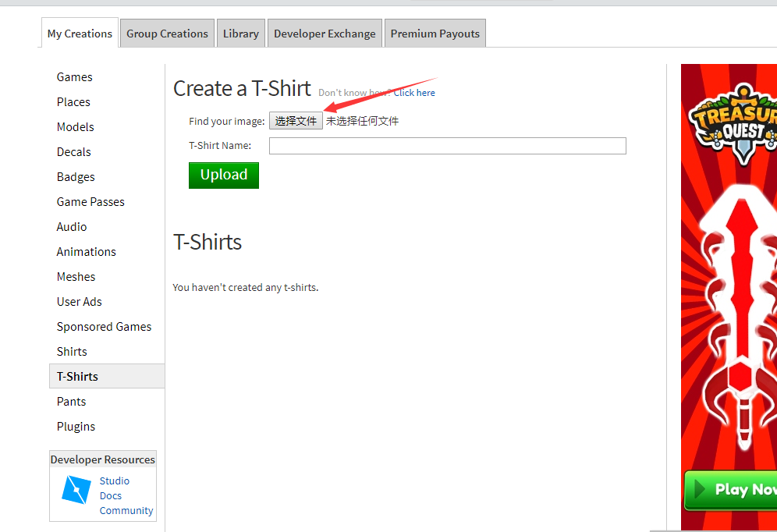The width and height of the screenshot is (777, 532).
Task: Open the Library tab
Action: [240, 34]
